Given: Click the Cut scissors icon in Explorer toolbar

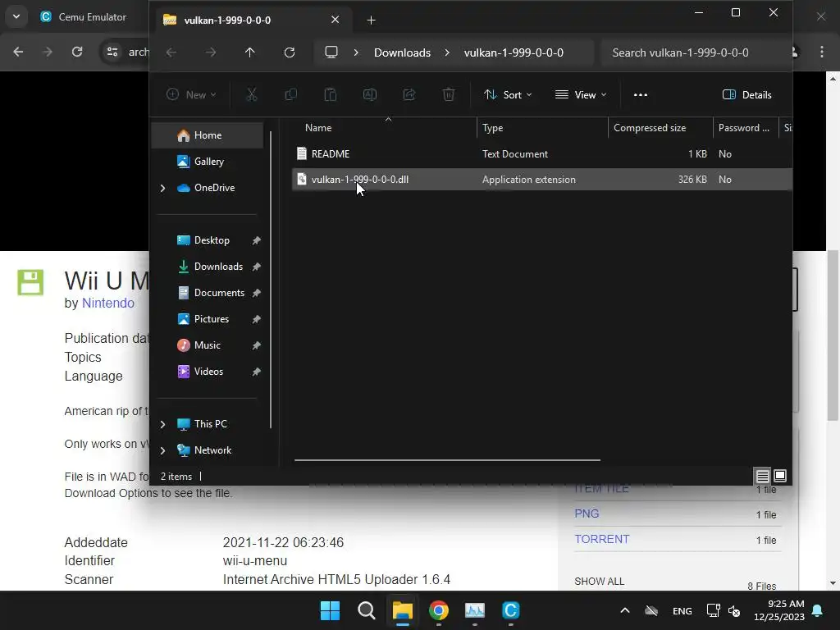Looking at the screenshot, I should (251, 95).
